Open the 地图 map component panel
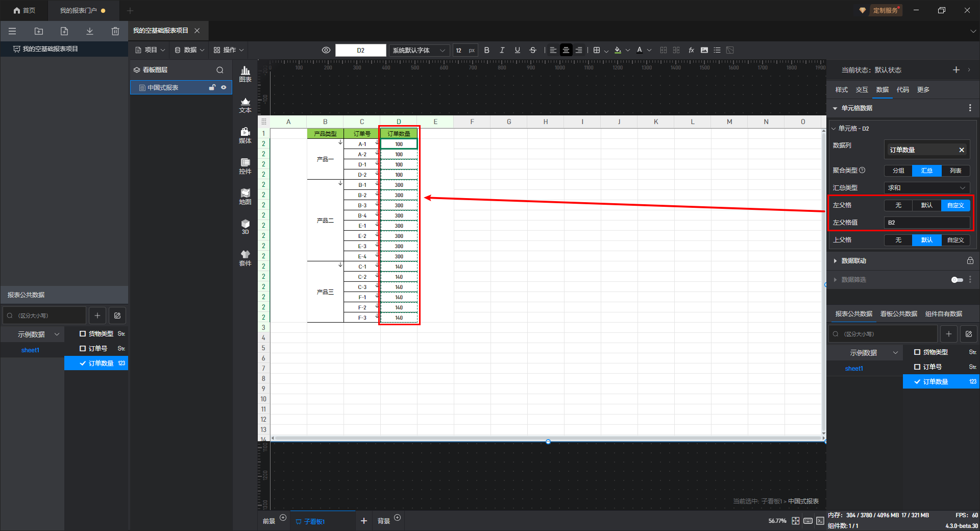The image size is (980, 531). 245,196
